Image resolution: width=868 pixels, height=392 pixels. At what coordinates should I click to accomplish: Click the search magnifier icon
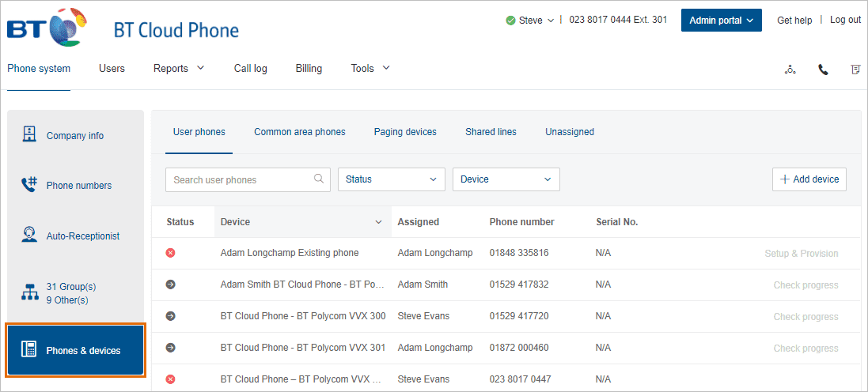pyautogui.click(x=319, y=179)
